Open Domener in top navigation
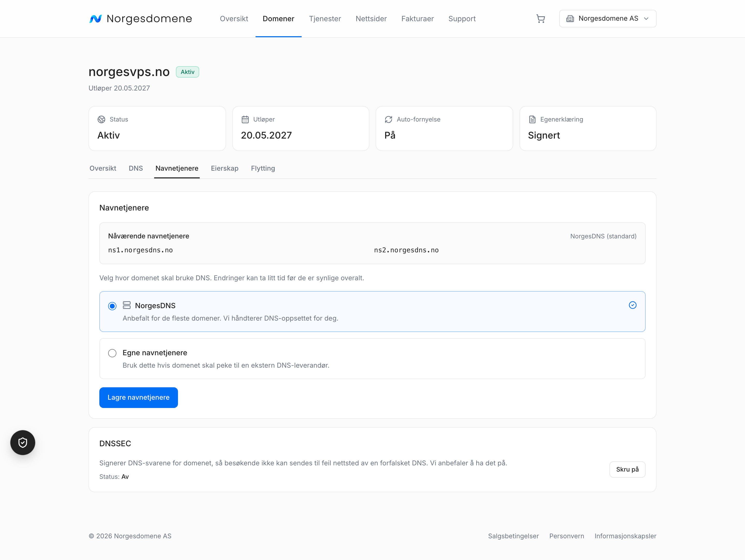Screen dimensions: 745x560 pyautogui.click(x=278, y=19)
